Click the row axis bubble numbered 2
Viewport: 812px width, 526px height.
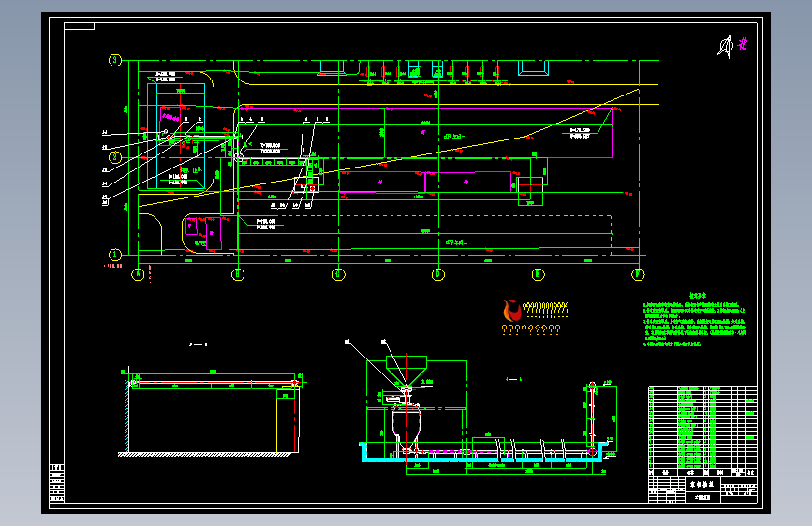pos(115,157)
